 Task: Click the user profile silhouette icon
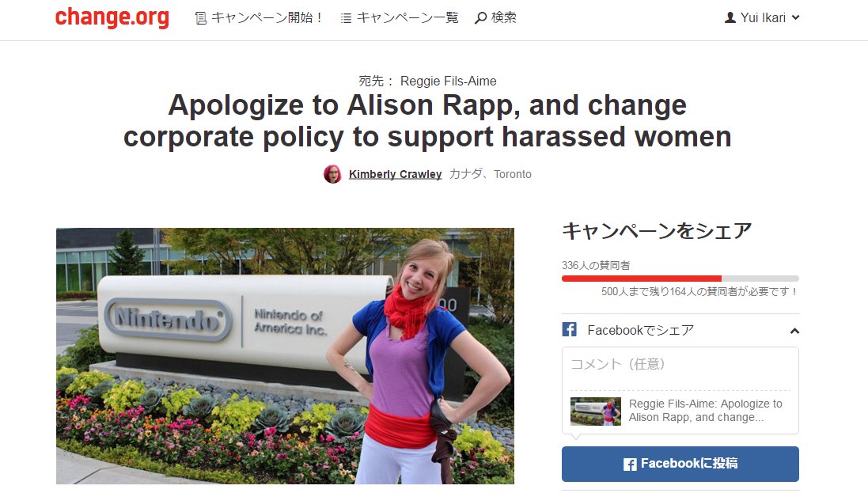tap(730, 17)
